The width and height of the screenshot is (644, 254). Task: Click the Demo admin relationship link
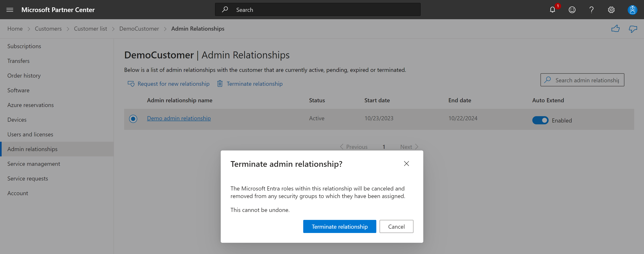[179, 118]
